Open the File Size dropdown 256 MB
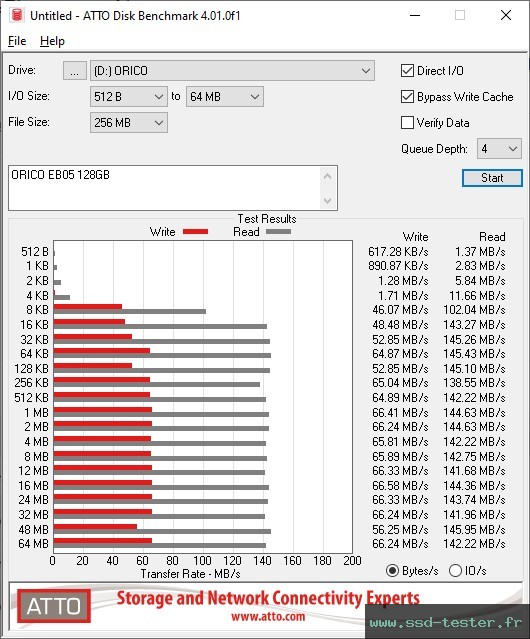 coord(129,123)
